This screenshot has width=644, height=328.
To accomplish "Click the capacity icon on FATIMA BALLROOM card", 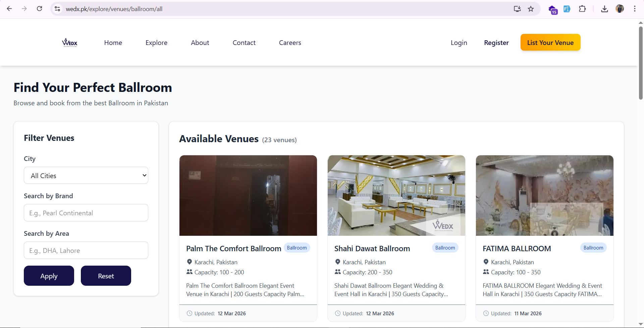I will 486,272.
